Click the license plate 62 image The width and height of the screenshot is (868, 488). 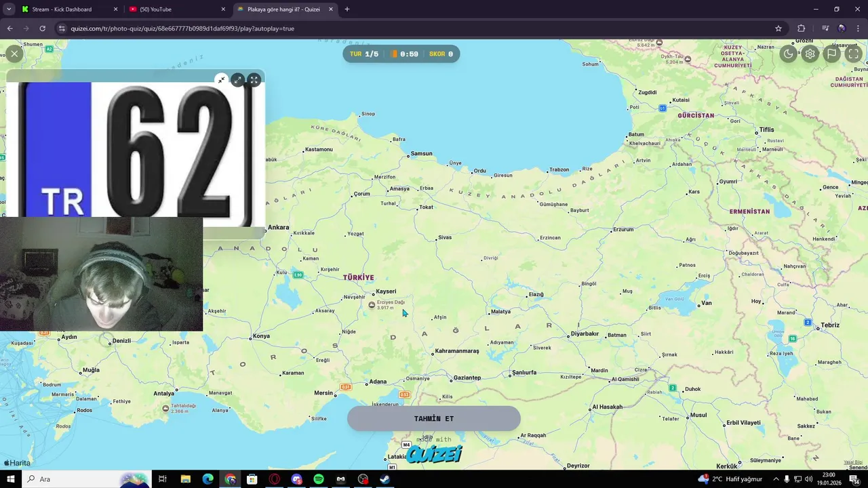tap(136, 155)
